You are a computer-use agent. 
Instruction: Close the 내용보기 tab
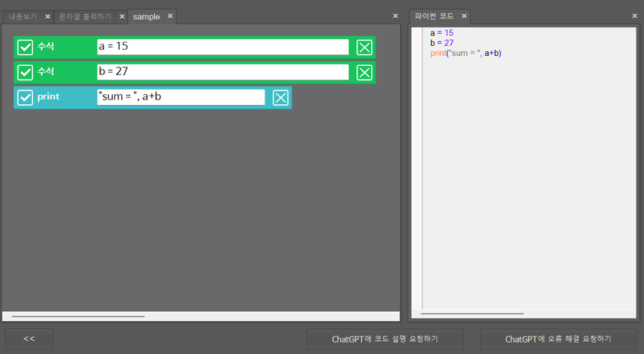48,16
